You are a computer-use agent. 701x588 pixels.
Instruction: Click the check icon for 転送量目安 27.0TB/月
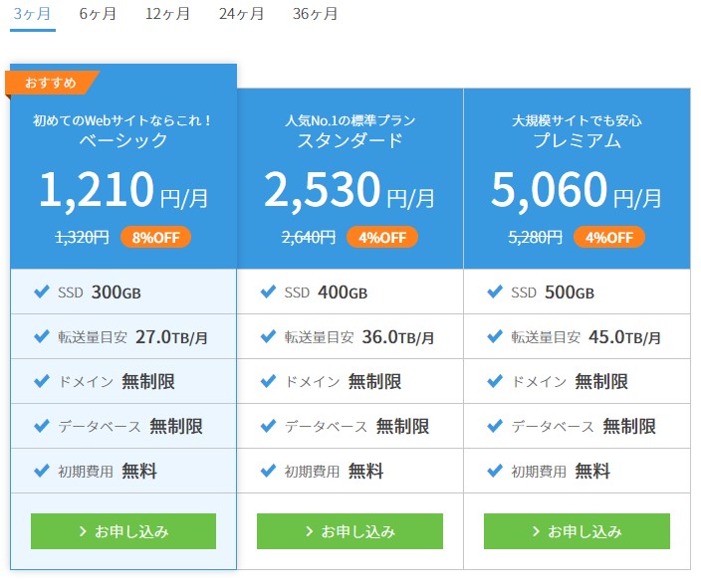[42, 336]
